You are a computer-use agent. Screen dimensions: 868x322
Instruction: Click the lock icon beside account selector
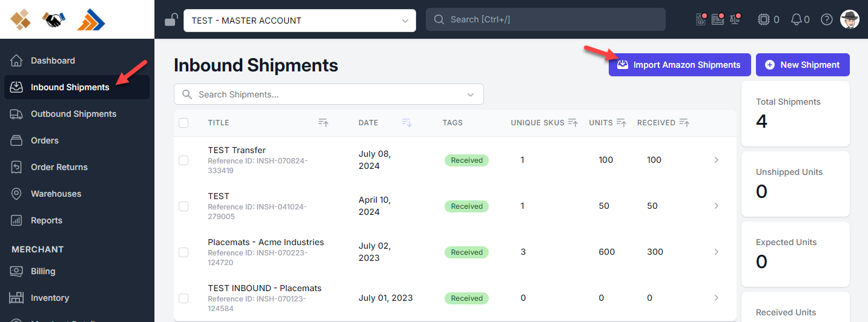point(171,20)
